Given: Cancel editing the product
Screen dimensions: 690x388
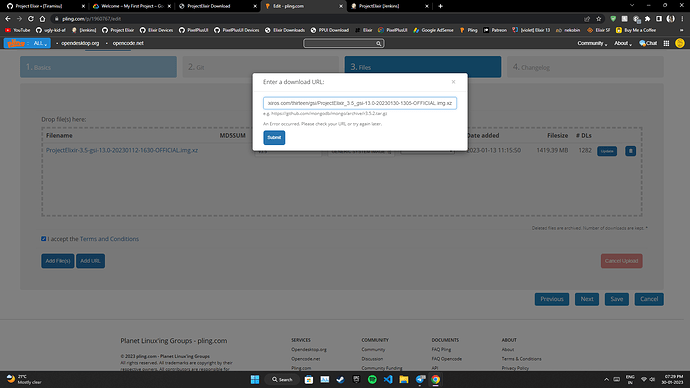Looking at the screenshot, I should tap(649, 299).
